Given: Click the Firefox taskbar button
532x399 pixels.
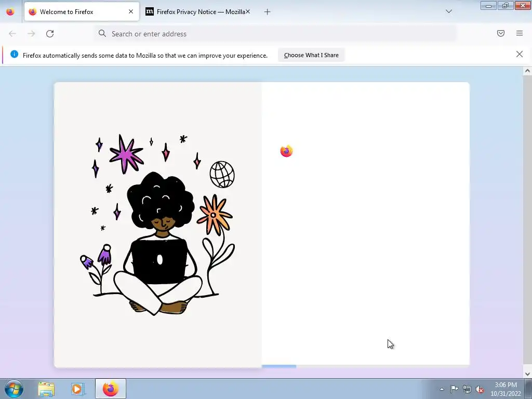Looking at the screenshot, I should pyautogui.click(x=111, y=389).
